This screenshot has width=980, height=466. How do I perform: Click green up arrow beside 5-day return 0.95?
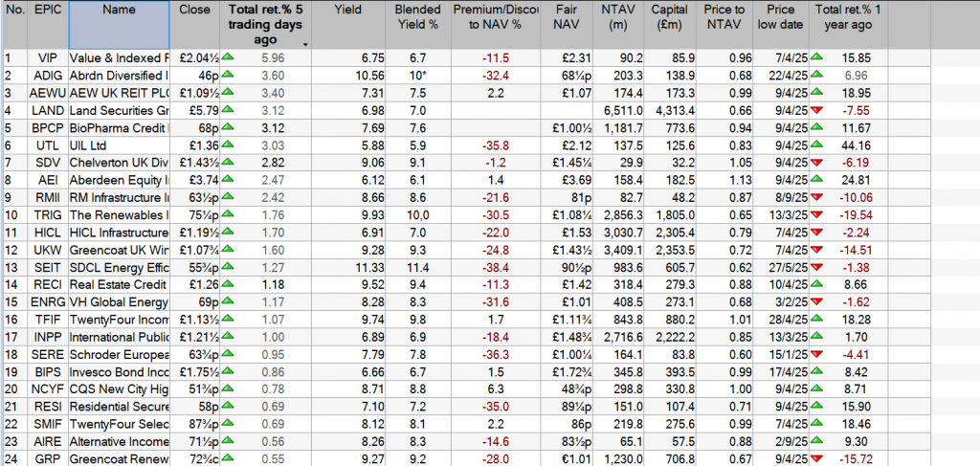tap(230, 355)
